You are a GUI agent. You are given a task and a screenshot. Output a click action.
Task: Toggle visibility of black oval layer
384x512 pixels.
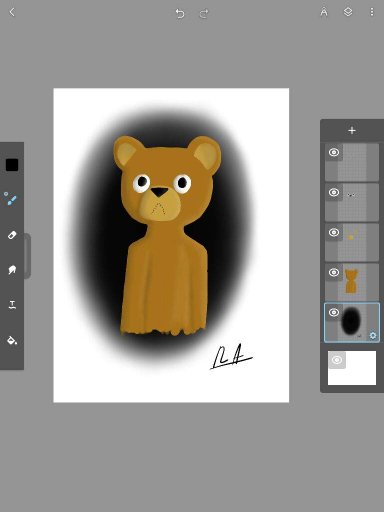click(x=334, y=312)
